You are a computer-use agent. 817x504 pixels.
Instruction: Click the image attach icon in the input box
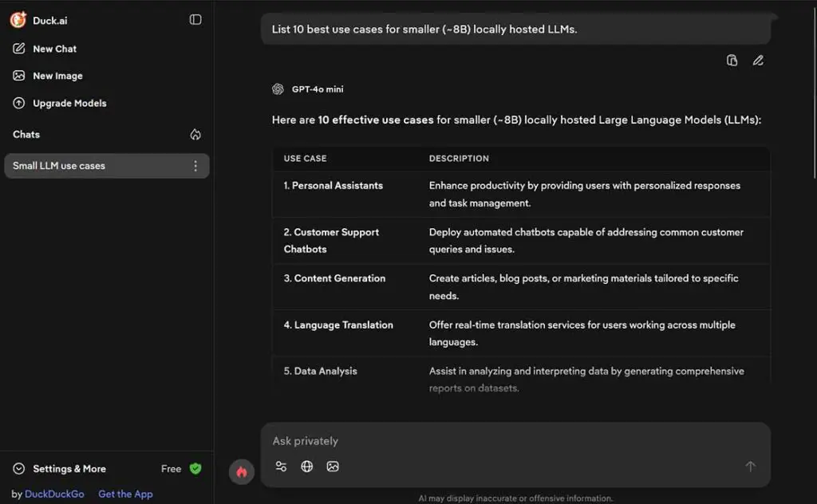tap(333, 467)
